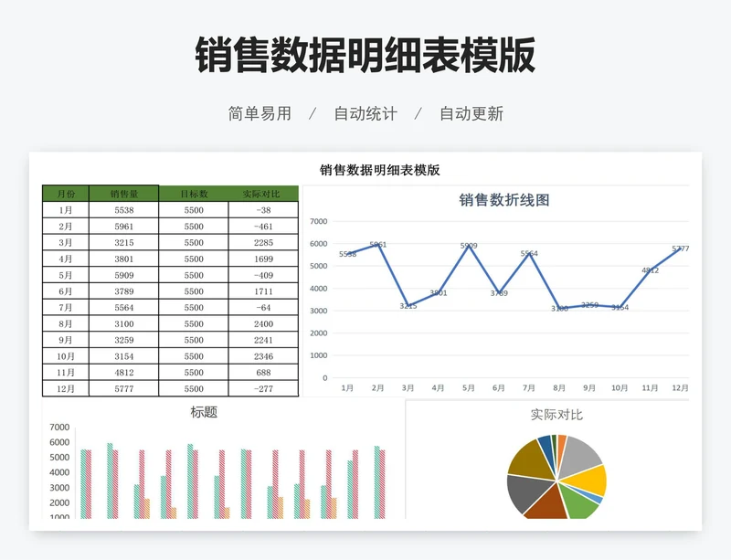Select the sales cell 5909 in table
Viewport: 731px width, 560px height.
tap(124, 275)
